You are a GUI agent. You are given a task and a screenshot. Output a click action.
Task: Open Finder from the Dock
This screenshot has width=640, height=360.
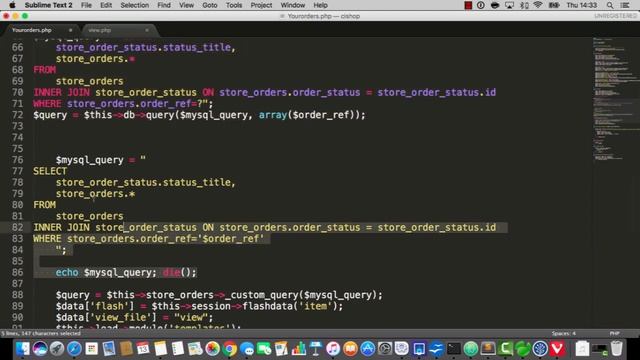[x=22, y=349]
